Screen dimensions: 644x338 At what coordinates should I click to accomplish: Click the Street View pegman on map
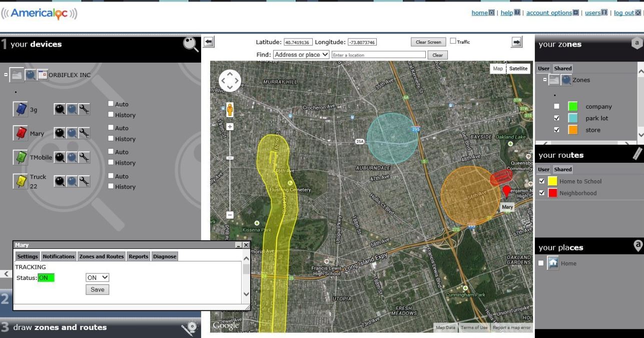230,109
